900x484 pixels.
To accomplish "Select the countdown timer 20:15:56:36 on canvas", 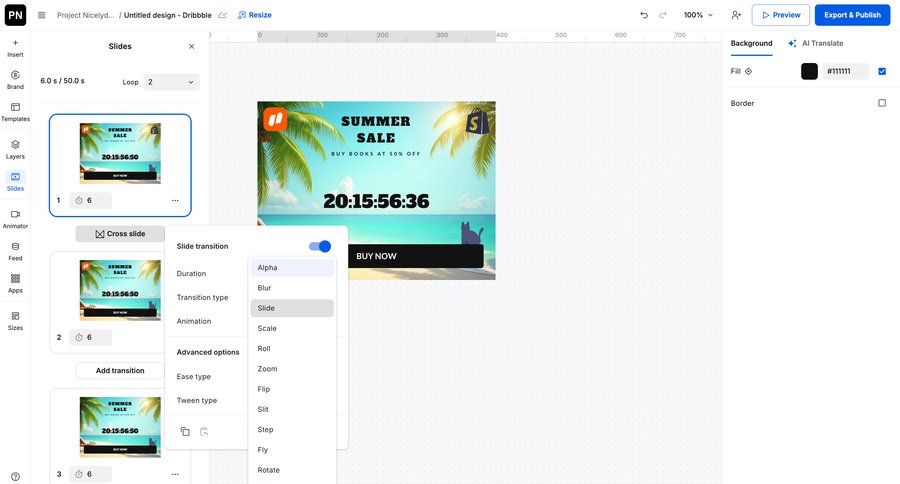I will (x=376, y=201).
